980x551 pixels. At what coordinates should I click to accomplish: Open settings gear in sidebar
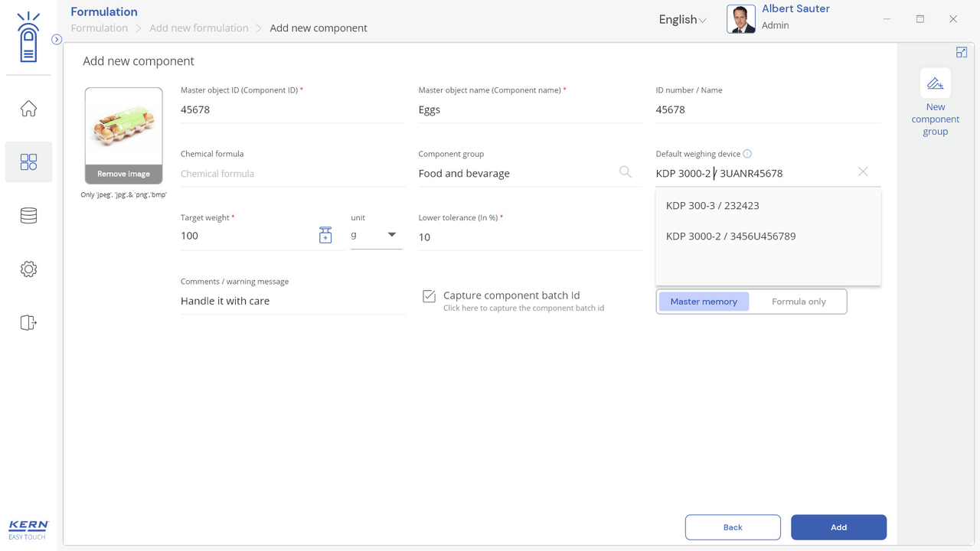pos(28,269)
